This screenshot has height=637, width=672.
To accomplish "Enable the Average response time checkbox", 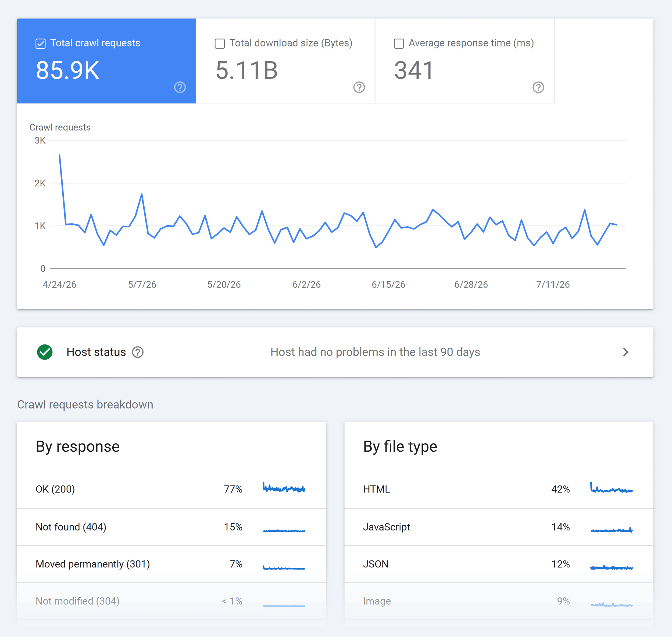I will click(x=399, y=44).
